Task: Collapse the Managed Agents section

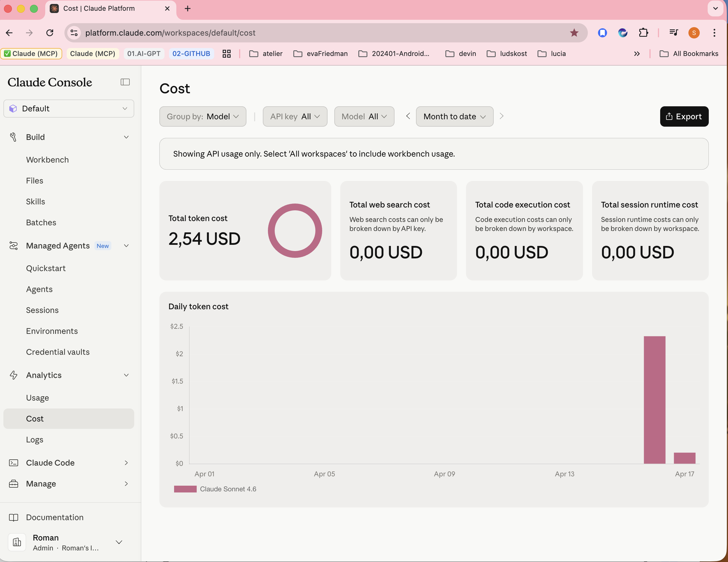Action: pyautogui.click(x=126, y=246)
